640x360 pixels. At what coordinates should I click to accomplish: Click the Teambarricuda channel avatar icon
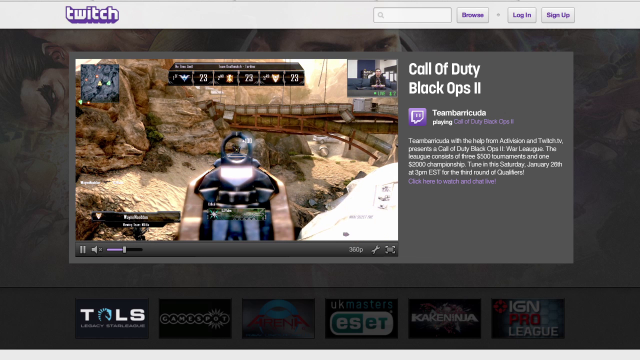(418, 117)
